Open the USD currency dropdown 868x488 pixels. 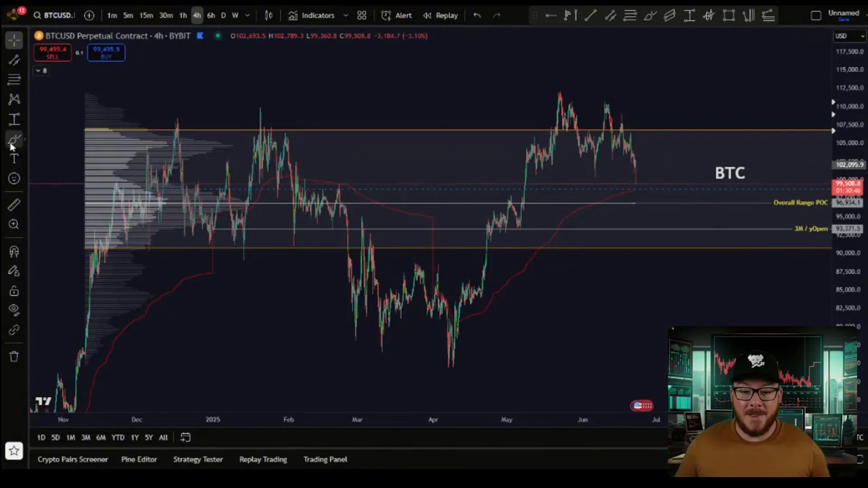849,36
